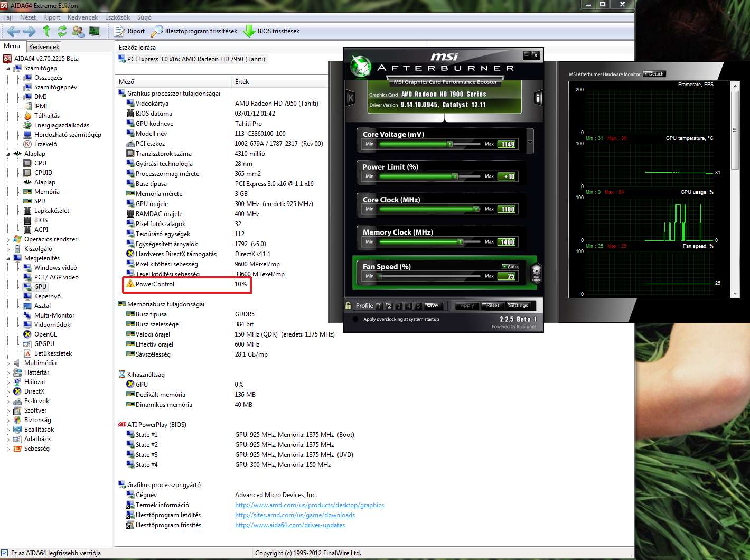Screen dimensions: 750x560
Task: Click the Kombustor 'K' side icon
Action: (x=350, y=97)
